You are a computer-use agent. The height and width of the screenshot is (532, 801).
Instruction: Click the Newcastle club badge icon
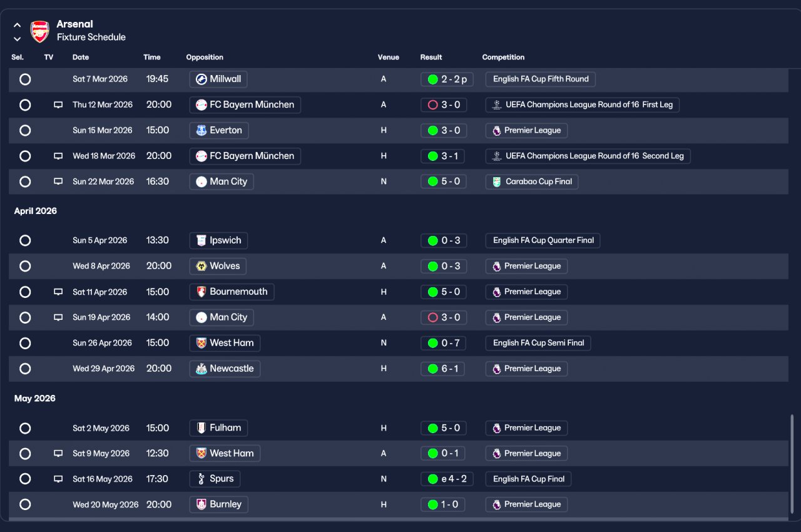click(x=201, y=369)
